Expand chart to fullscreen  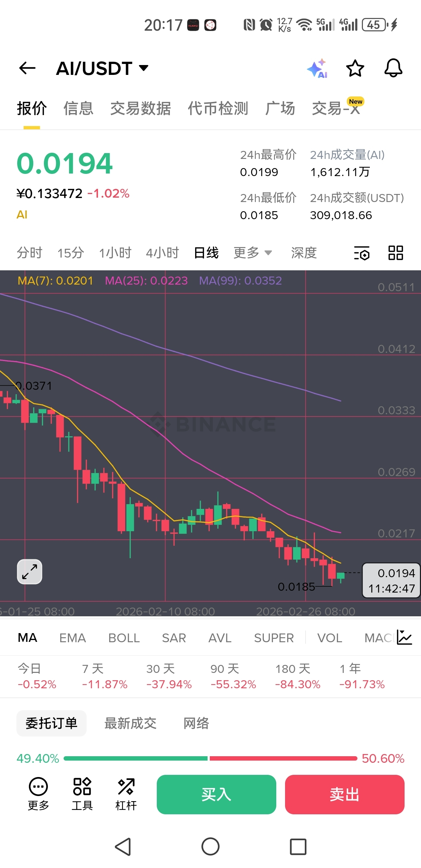click(x=30, y=572)
